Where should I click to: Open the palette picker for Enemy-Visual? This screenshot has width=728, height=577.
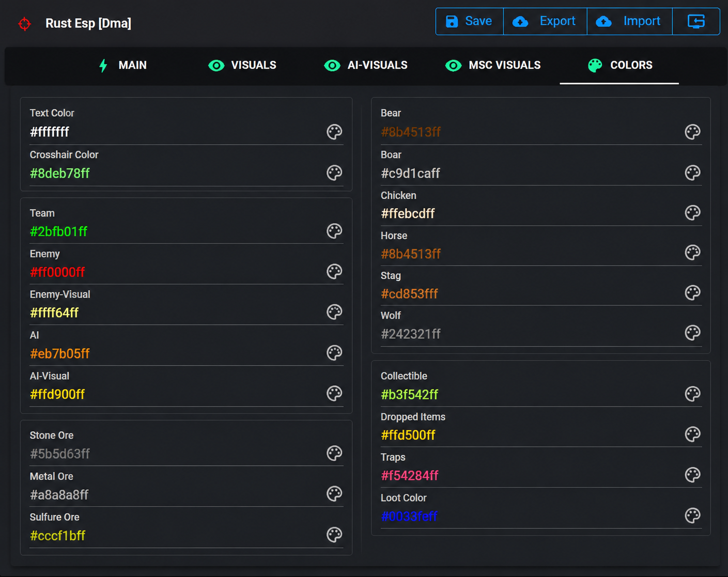334,312
